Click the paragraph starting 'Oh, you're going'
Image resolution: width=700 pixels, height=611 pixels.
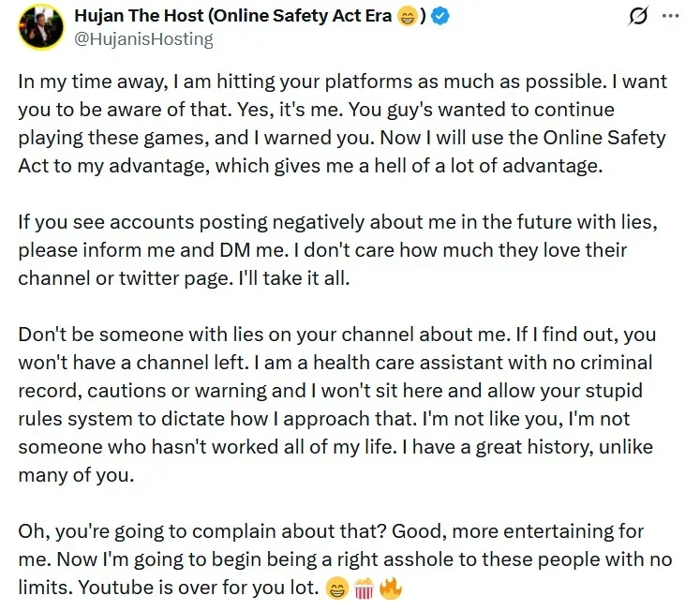[x=345, y=559]
